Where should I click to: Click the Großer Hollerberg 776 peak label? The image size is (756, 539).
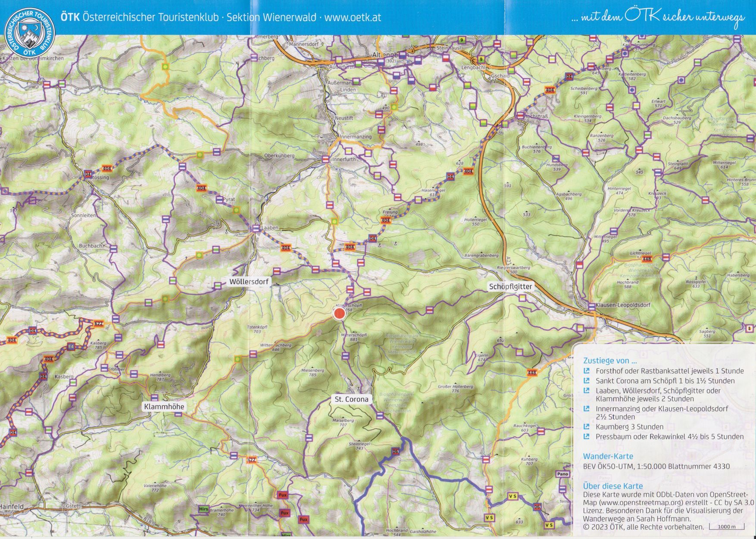tap(456, 389)
